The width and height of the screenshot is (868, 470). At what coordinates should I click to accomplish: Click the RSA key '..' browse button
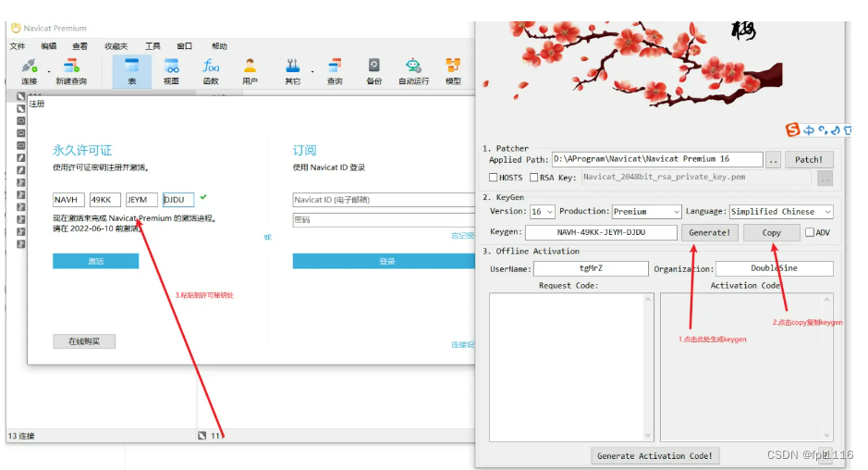[x=825, y=179]
